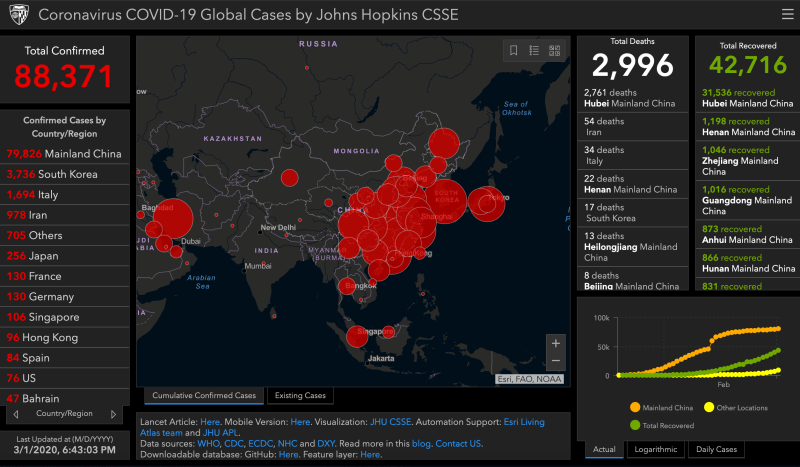800x467 pixels.
Task: Open the GitHub Here link
Action: [288, 454]
